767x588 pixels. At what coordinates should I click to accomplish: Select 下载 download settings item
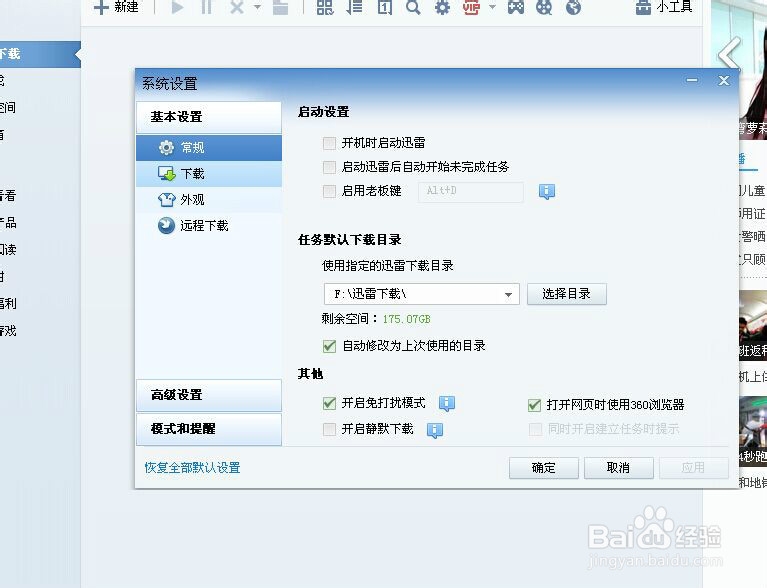[209, 174]
